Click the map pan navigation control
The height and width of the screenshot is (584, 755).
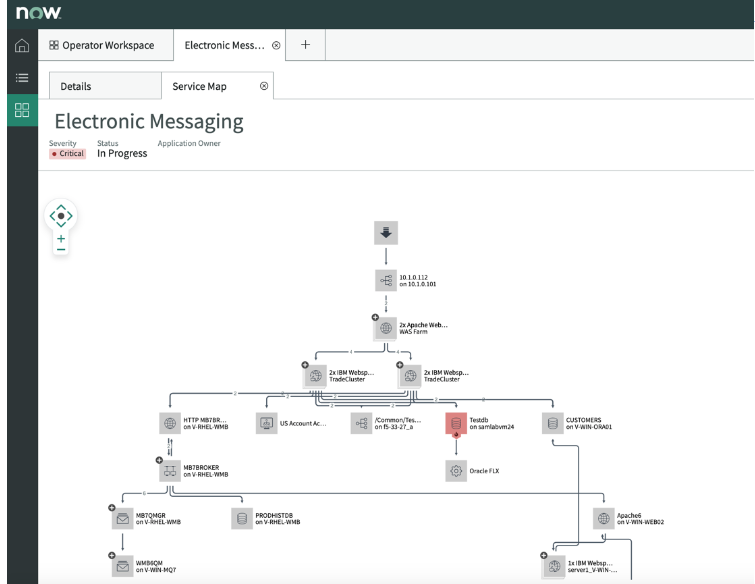coord(61,216)
